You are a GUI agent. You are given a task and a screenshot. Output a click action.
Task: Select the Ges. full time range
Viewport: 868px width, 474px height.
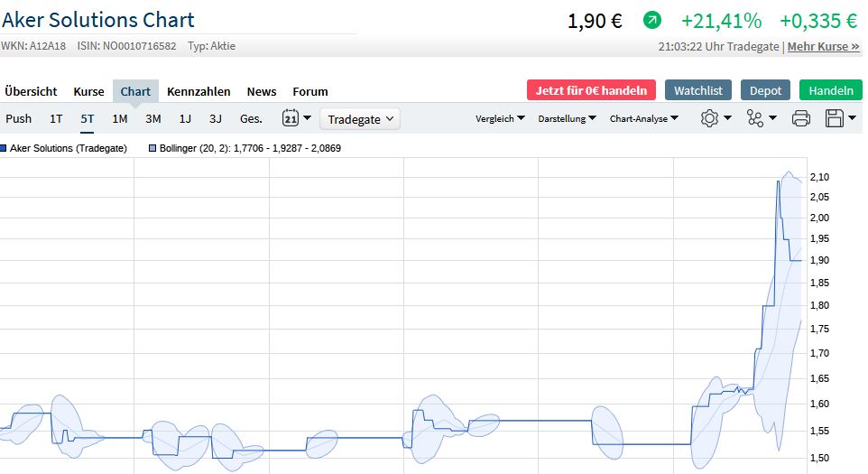pyautogui.click(x=251, y=118)
